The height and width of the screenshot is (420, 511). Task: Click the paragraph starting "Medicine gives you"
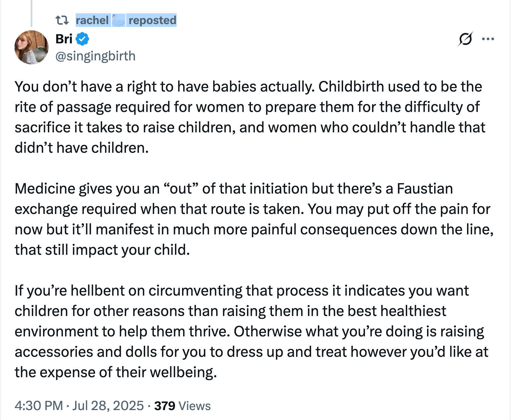(x=254, y=219)
